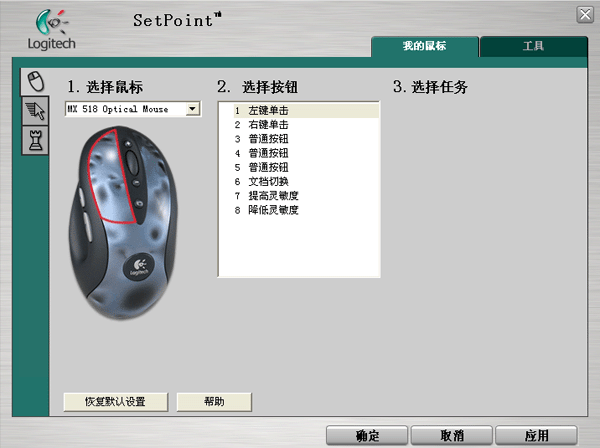Switch to the 工具 tab
The image size is (600, 448).
pyautogui.click(x=533, y=46)
